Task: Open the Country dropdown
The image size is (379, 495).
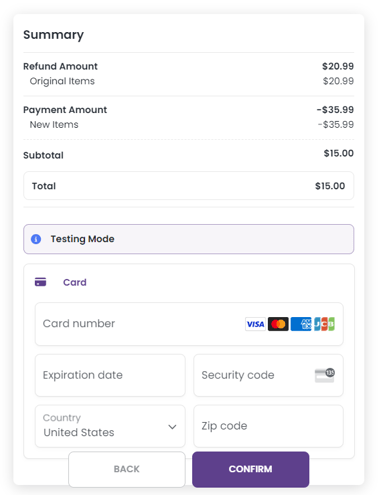Action: point(110,426)
